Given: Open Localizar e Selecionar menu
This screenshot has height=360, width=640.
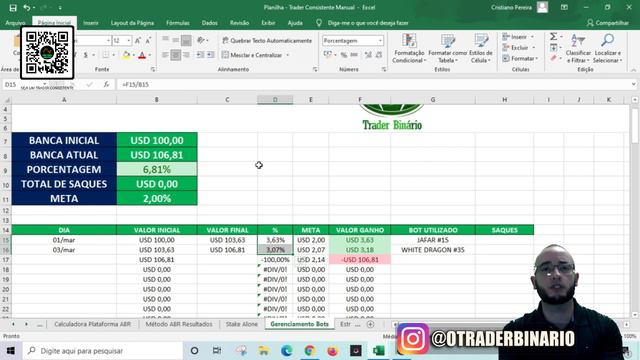Looking at the screenshot, I should click(x=607, y=48).
